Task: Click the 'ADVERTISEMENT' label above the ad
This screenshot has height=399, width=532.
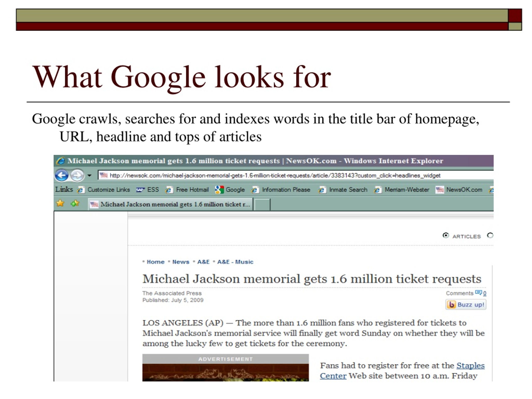Action: [x=225, y=359]
